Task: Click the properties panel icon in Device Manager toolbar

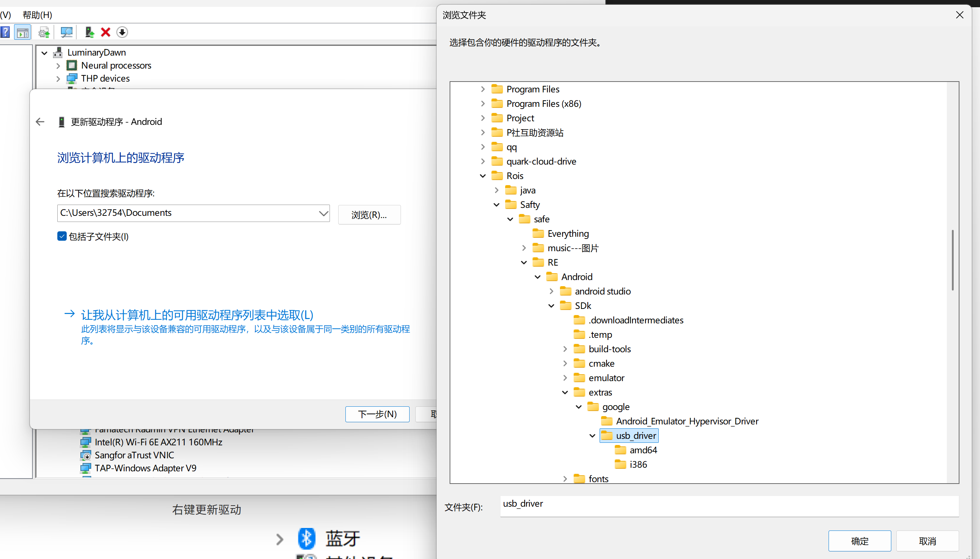Action: click(23, 32)
